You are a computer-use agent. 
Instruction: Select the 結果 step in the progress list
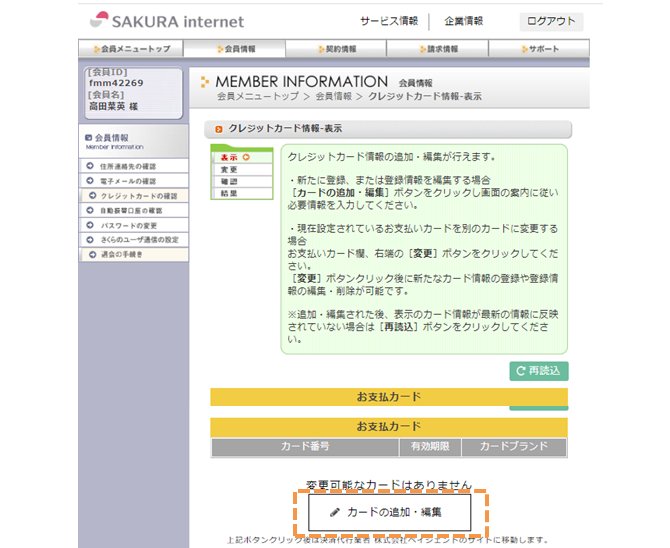(242, 193)
